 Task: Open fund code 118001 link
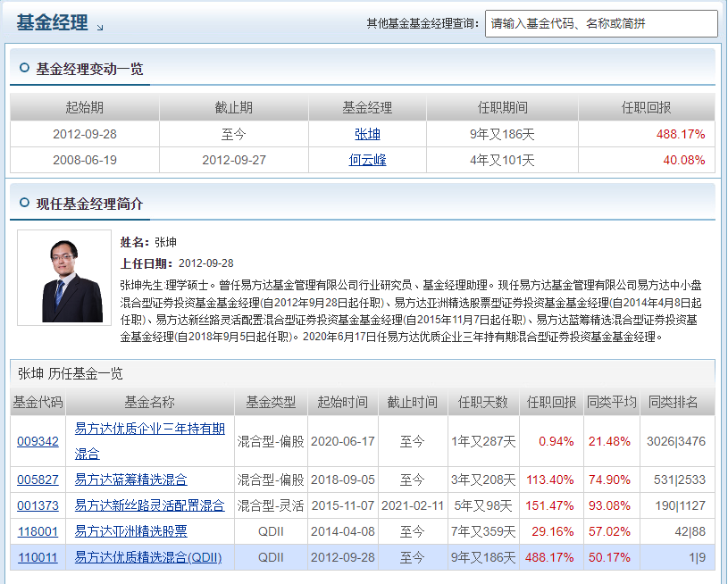pos(38,531)
